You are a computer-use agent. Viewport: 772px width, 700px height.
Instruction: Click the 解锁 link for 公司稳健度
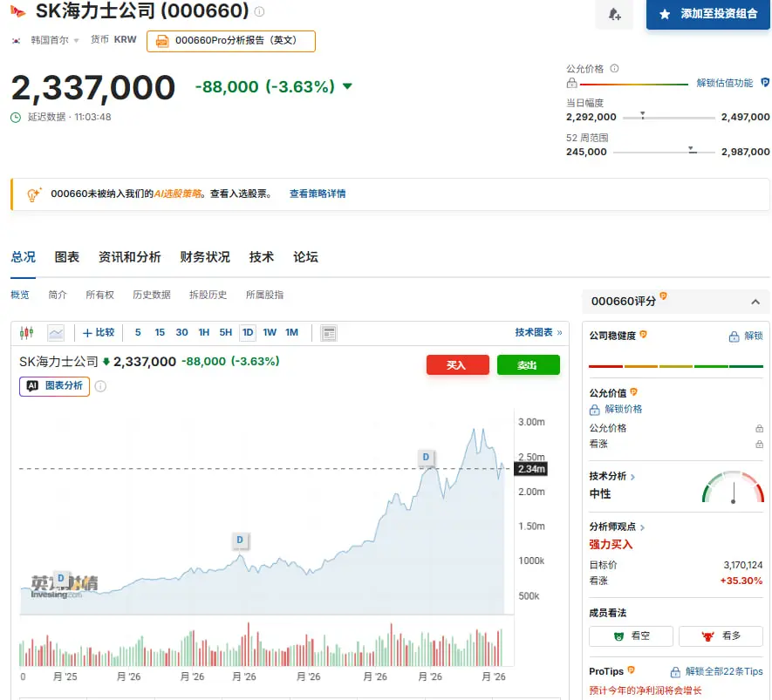[746, 336]
